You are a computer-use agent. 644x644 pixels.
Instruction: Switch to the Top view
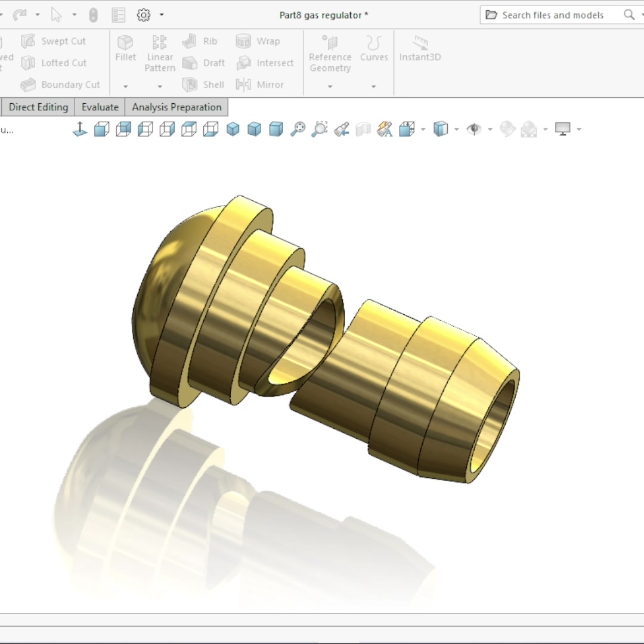188,129
